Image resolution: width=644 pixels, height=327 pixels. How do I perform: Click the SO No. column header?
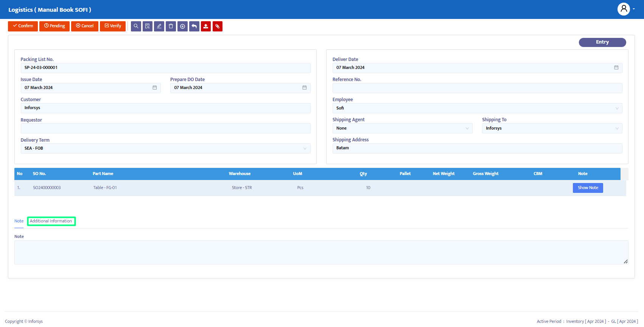[39, 174]
